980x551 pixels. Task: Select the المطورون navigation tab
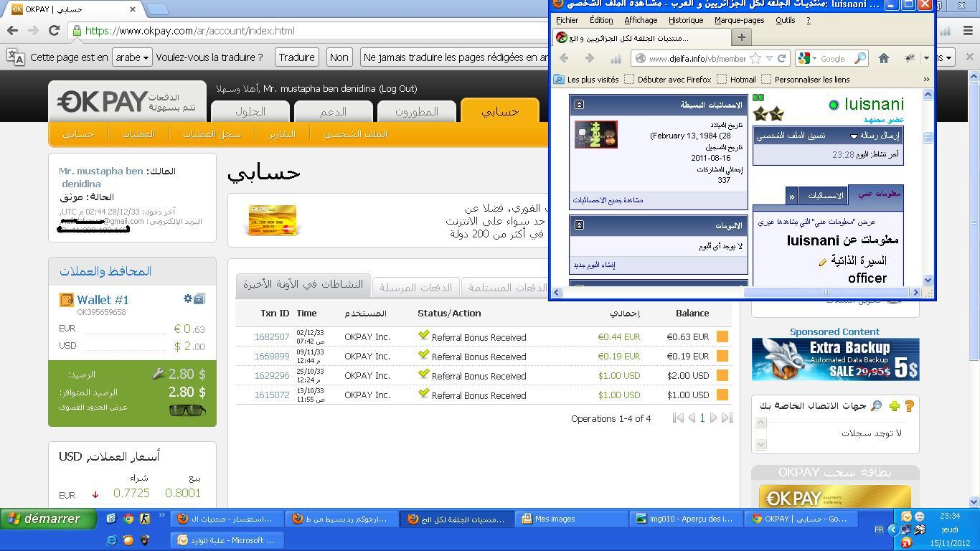(417, 111)
